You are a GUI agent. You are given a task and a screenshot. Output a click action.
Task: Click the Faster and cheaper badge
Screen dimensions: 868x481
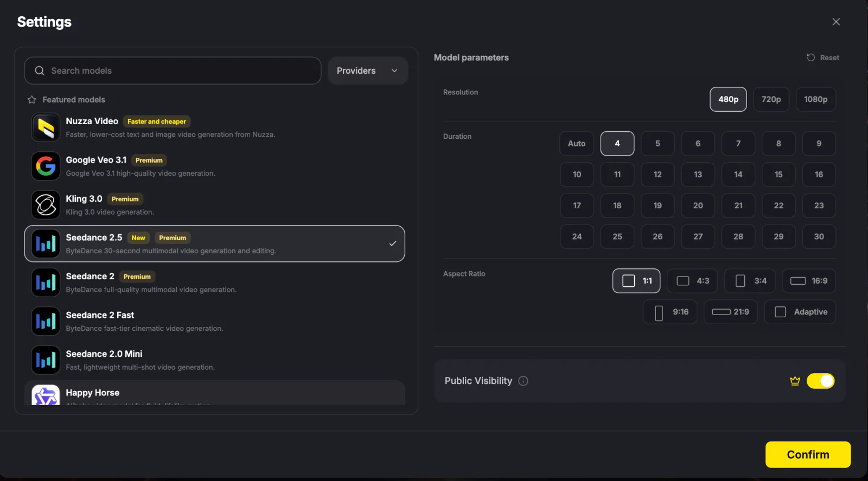(x=157, y=121)
